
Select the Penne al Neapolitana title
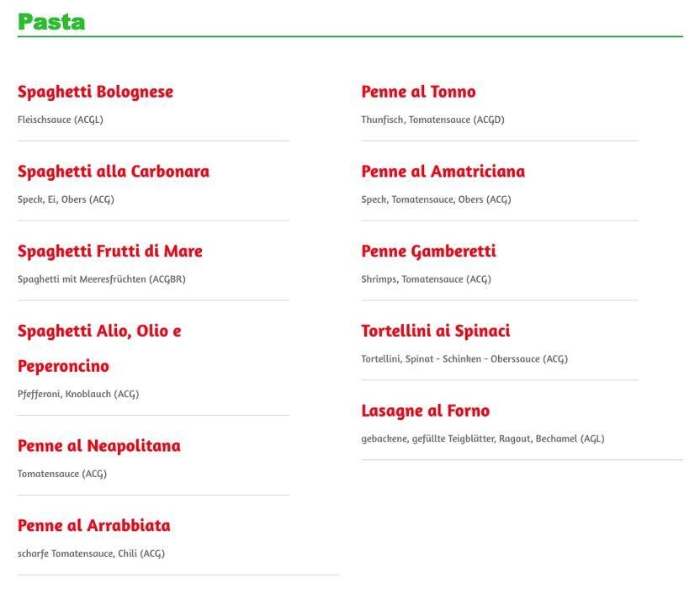(x=99, y=446)
